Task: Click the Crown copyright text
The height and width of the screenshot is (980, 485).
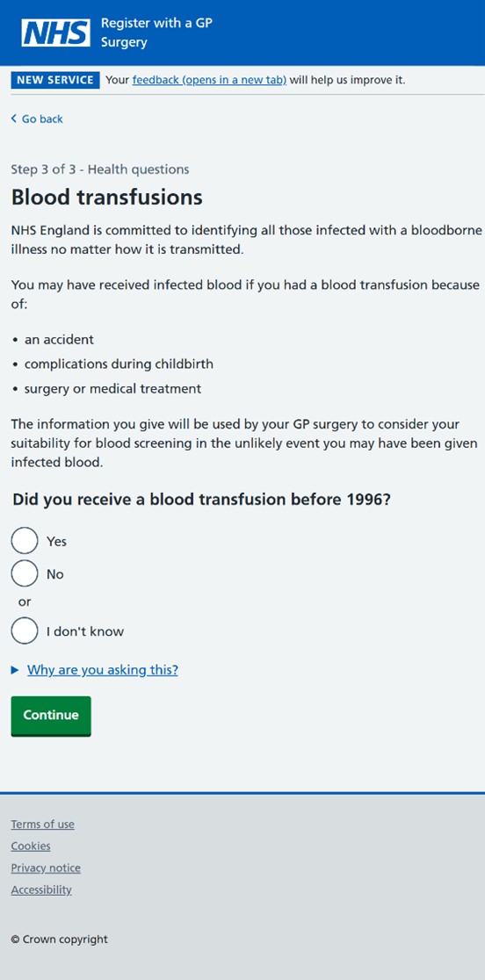Action: (x=60, y=940)
